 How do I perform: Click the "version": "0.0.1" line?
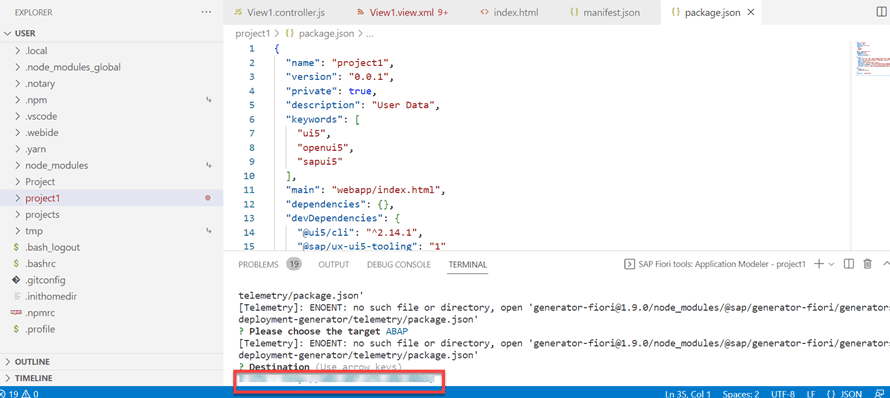(x=339, y=77)
